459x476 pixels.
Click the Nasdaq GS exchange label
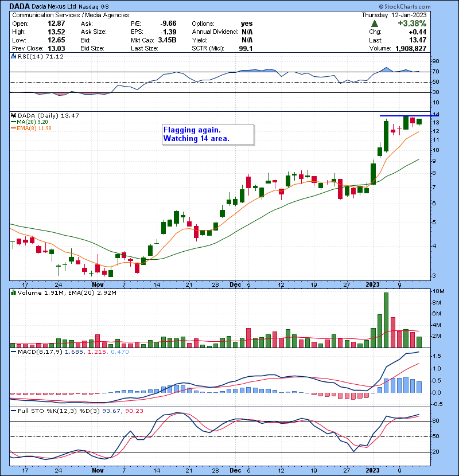click(x=94, y=7)
